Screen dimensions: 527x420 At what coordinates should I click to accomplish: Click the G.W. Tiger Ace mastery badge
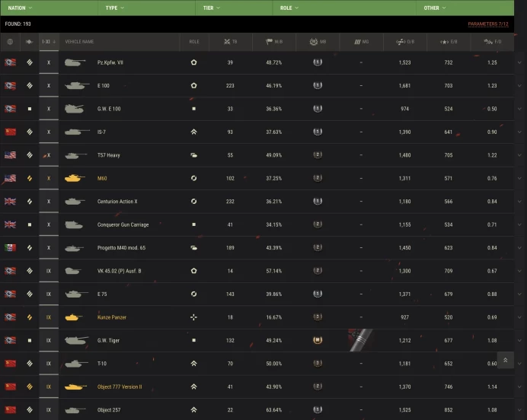pos(318,340)
